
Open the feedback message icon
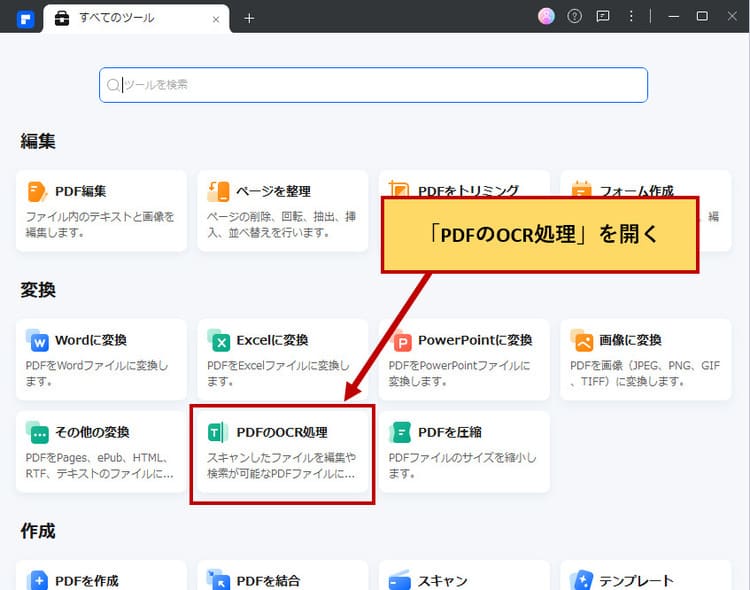click(603, 16)
